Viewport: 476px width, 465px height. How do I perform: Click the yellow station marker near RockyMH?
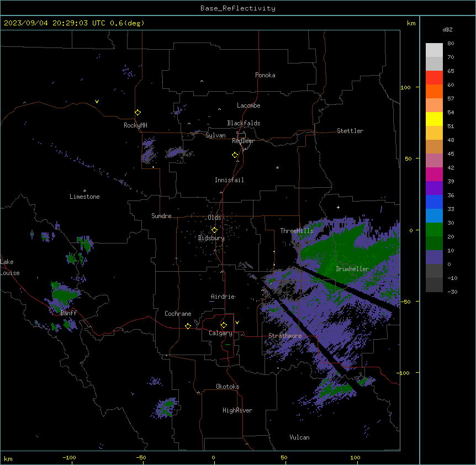point(138,113)
